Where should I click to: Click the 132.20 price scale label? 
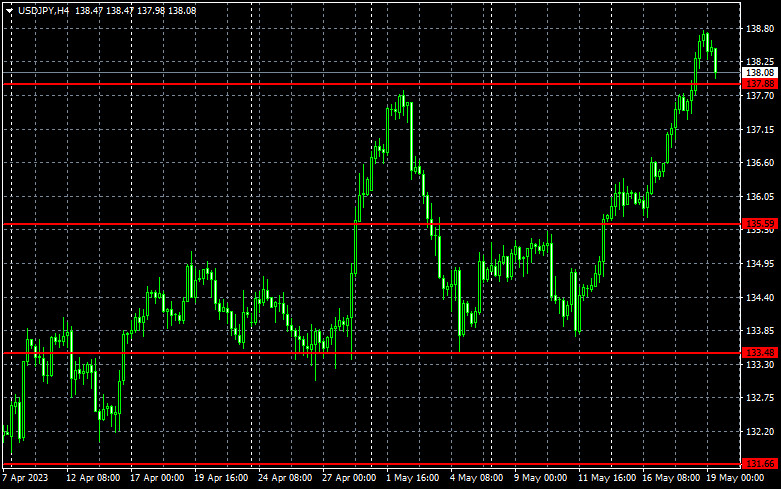pos(760,432)
